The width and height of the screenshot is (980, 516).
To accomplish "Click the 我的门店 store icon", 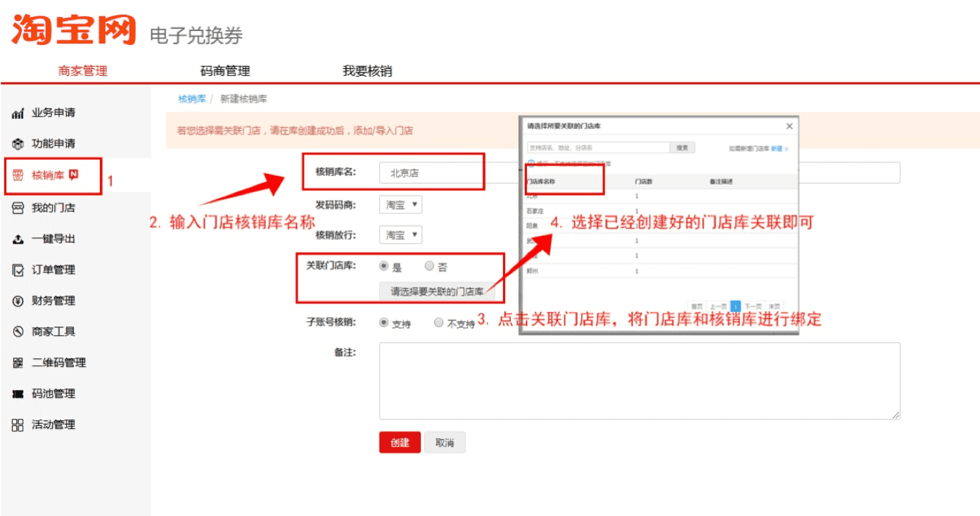I will (x=18, y=208).
